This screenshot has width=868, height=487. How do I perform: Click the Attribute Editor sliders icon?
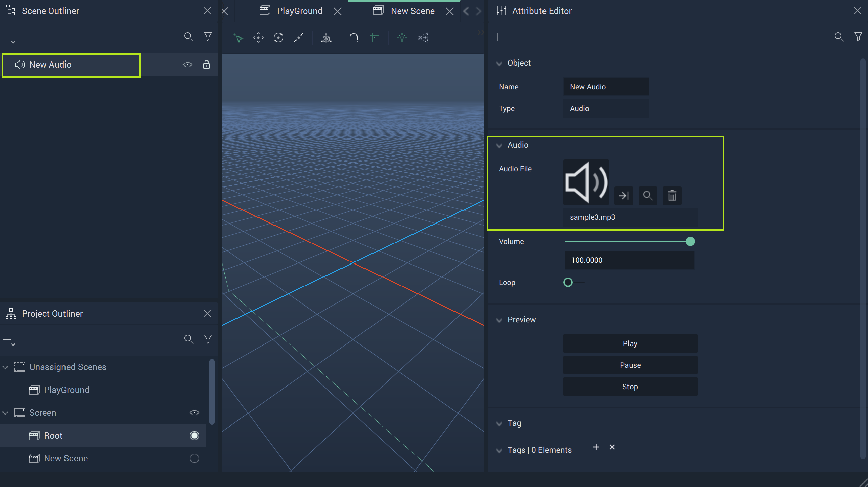pyautogui.click(x=502, y=11)
